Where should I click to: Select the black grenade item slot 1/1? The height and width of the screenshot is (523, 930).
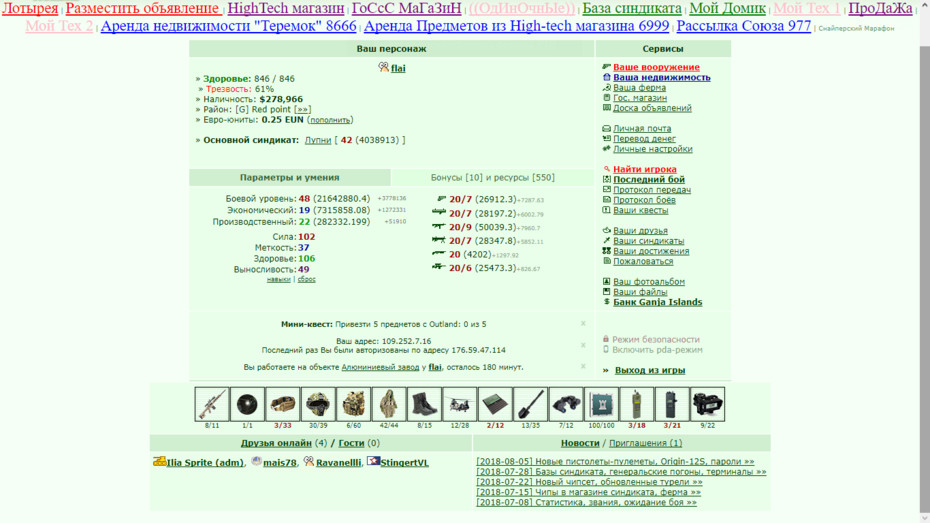click(x=247, y=404)
